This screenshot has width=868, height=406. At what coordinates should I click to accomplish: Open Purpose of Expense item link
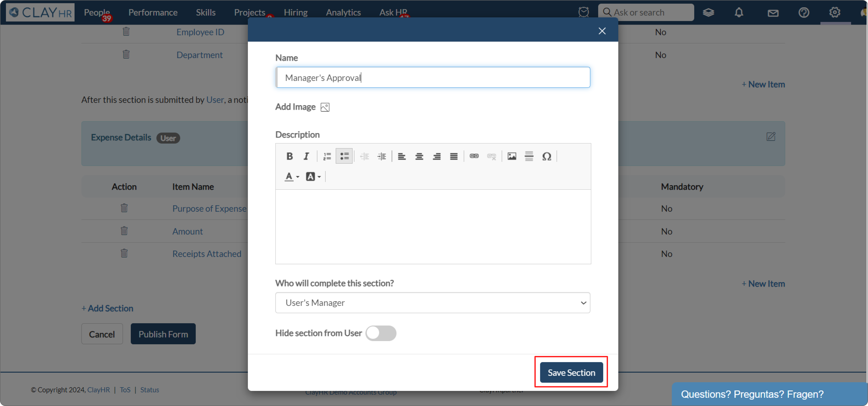(x=209, y=208)
